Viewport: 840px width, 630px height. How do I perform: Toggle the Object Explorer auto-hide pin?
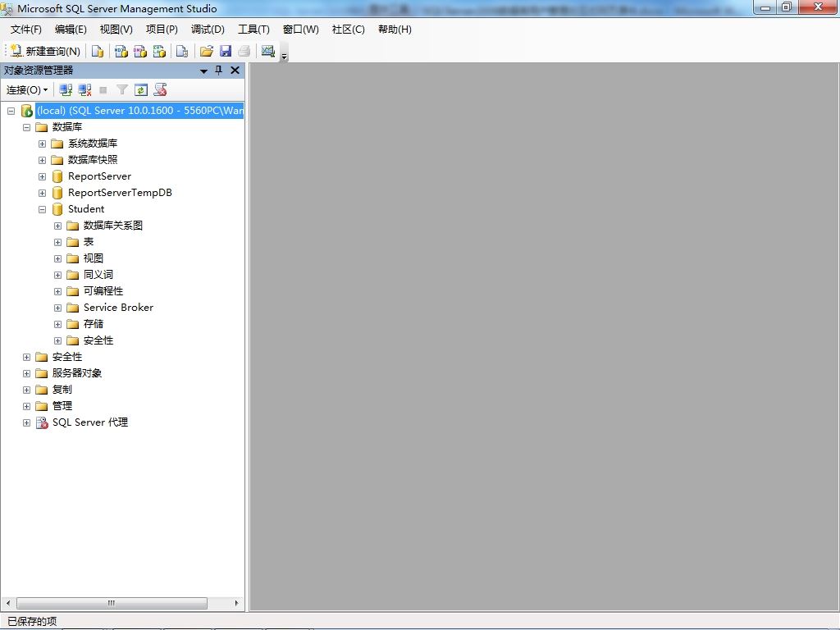[218, 71]
